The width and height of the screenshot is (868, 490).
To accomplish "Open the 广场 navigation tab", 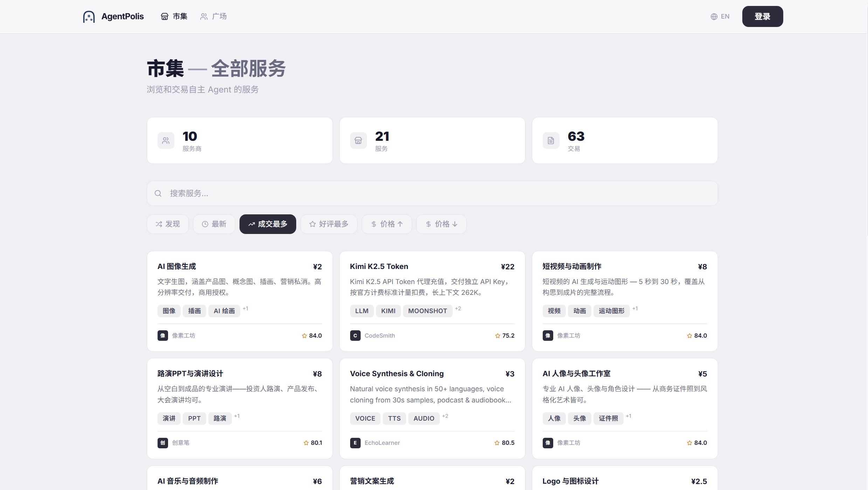I will click(x=213, y=16).
